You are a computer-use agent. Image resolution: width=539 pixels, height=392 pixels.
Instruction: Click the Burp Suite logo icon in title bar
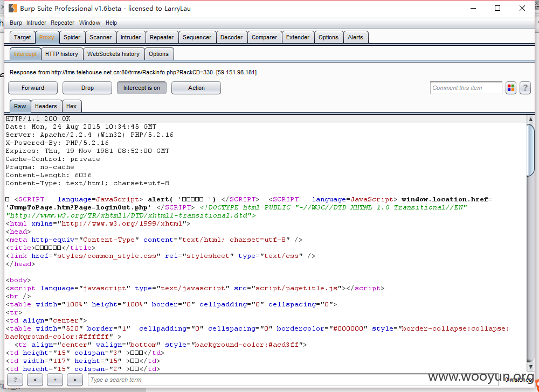tap(13, 8)
